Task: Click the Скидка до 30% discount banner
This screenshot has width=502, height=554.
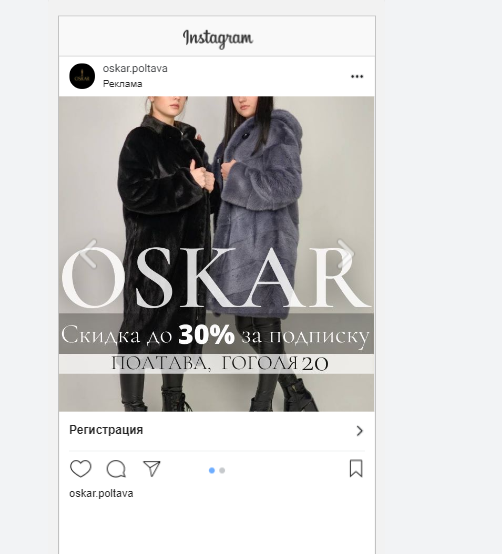Action: point(216,334)
